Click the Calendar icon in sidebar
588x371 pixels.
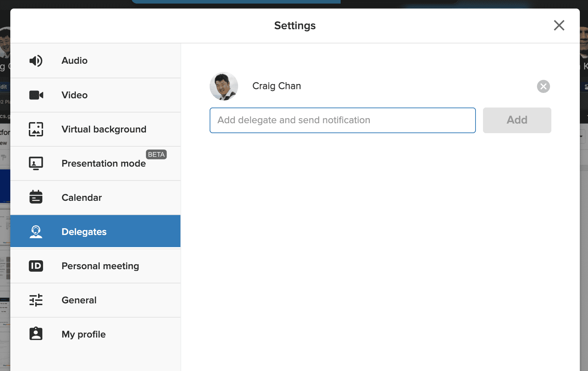coord(36,197)
